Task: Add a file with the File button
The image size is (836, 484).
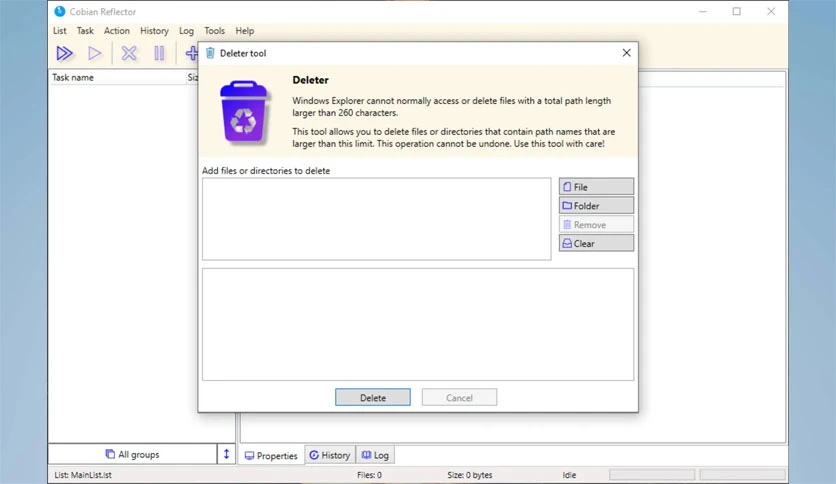Action: pyautogui.click(x=596, y=187)
